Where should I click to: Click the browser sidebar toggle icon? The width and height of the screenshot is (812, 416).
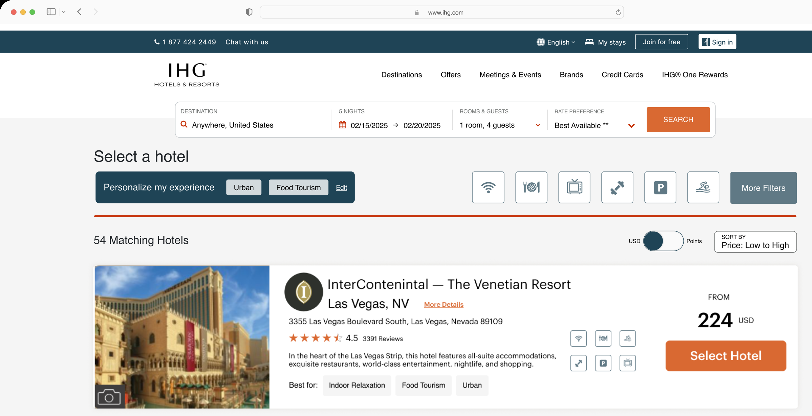tap(51, 12)
